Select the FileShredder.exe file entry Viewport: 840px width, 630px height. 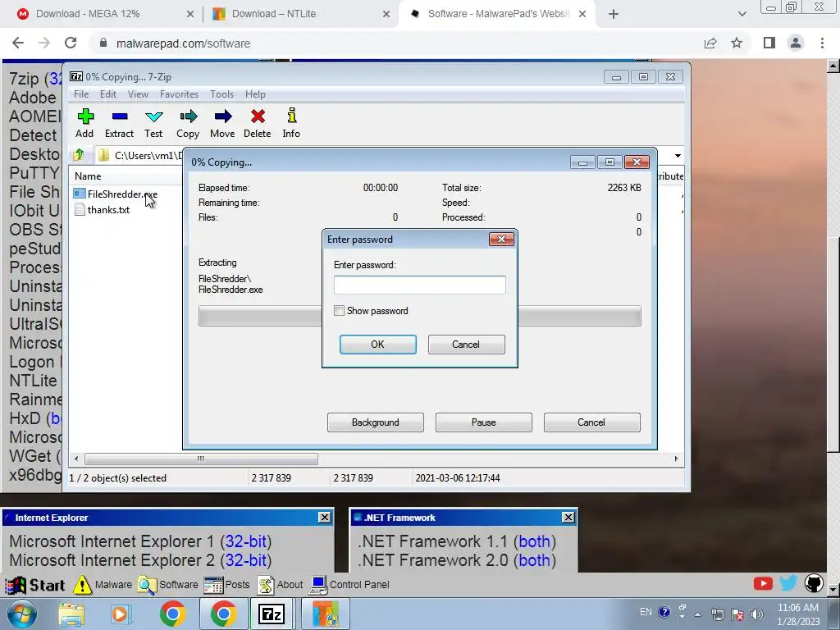[116, 194]
